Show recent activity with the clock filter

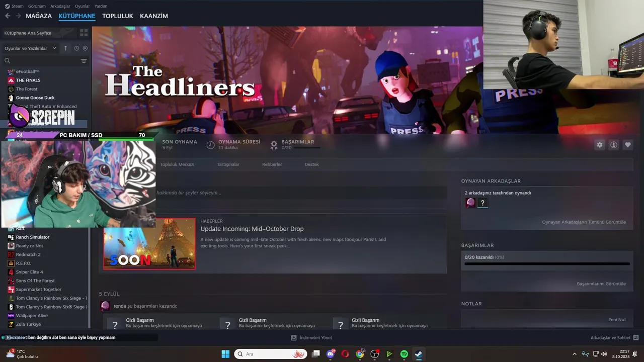point(76,48)
